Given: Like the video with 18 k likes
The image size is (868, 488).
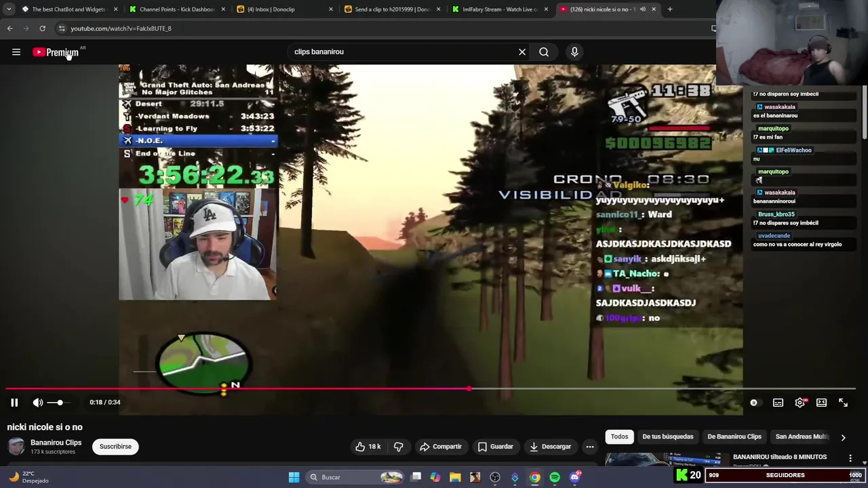Looking at the screenshot, I should (368, 447).
